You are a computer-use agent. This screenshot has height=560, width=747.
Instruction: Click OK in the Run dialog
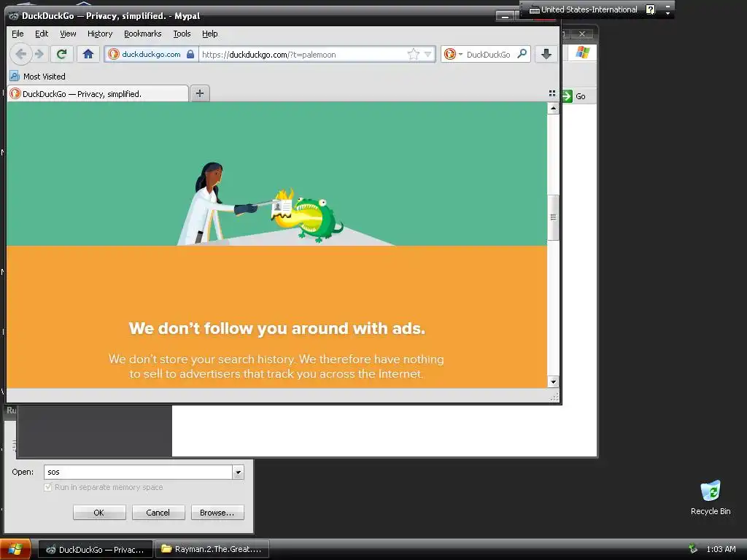coord(99,513)
